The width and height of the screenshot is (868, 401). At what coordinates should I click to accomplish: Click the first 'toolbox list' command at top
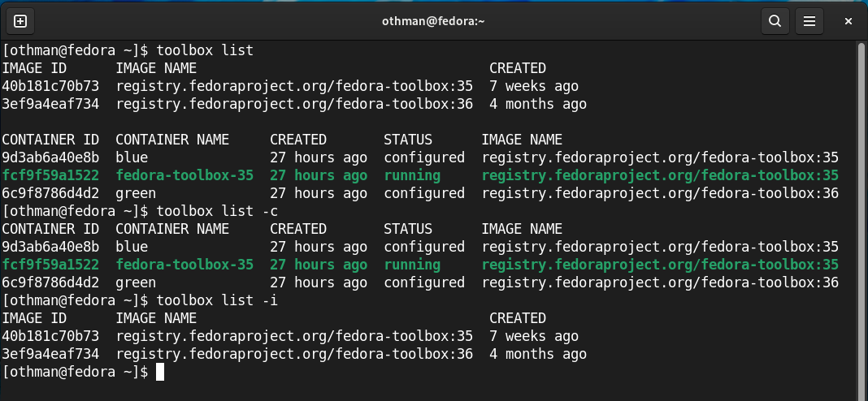tap(205, 50)
